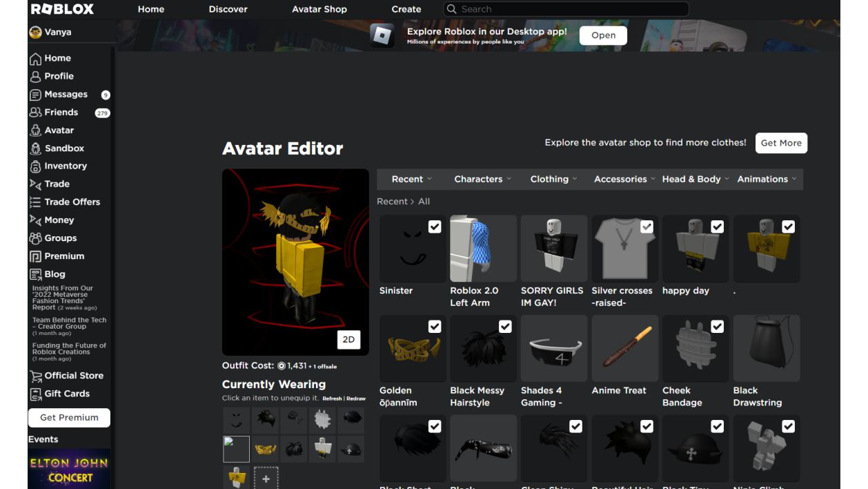Select the Shades 4 Gaming thumbnail
Screen dimensions: 868x489
[x=554, y=348]
